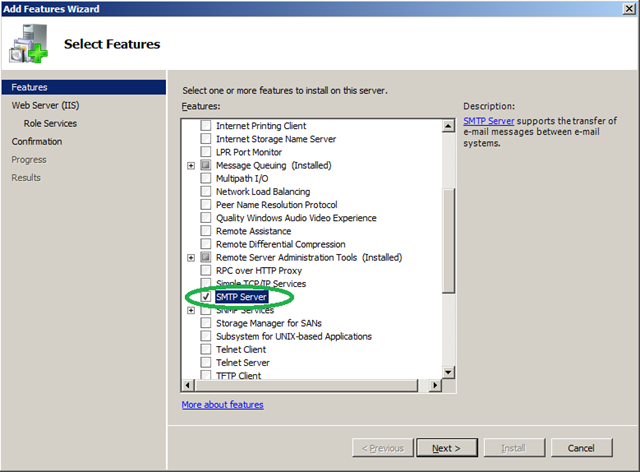Cancel the Add Features Wizard
The image size is (640, 472).
pyautogui.click(x=581, y=448)
